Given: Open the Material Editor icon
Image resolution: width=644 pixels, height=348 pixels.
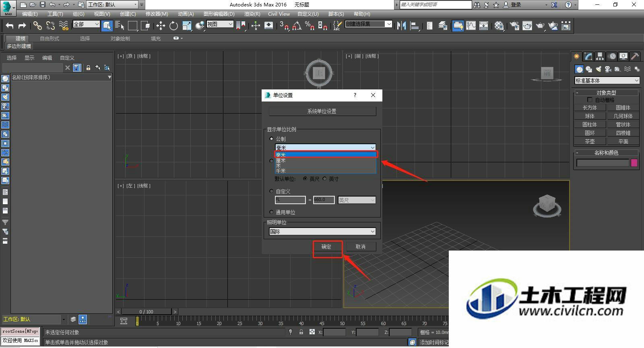Looking at the screenshot, I should click(499, 26).
